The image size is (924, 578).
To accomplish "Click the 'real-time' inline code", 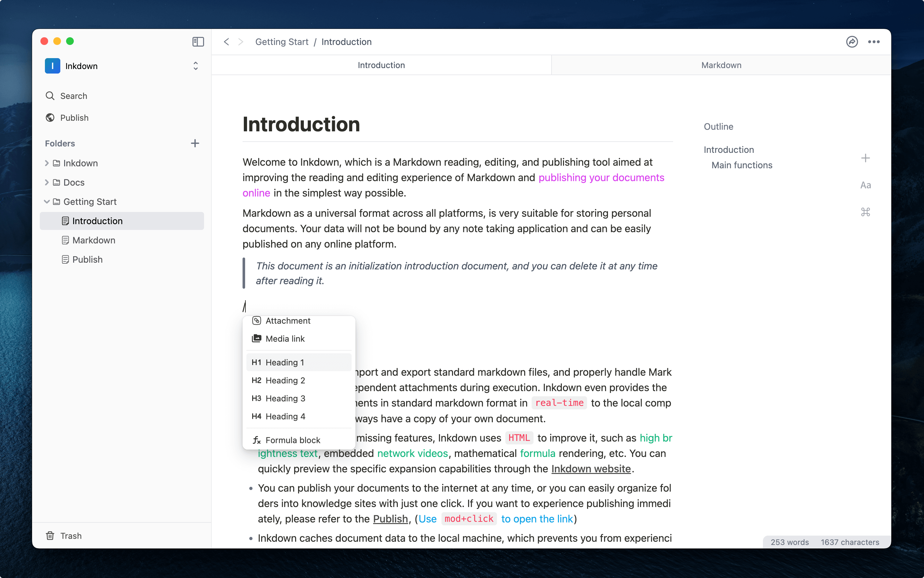I will (559, 403).
